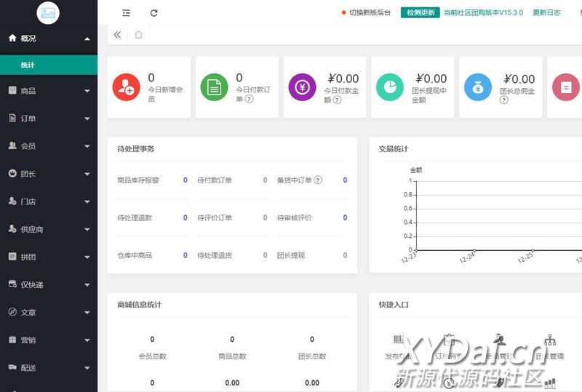The height and width of the screenshot is (392, 582).
Task: Expand the 会员 menu arrow
Action: coord(87,146)
